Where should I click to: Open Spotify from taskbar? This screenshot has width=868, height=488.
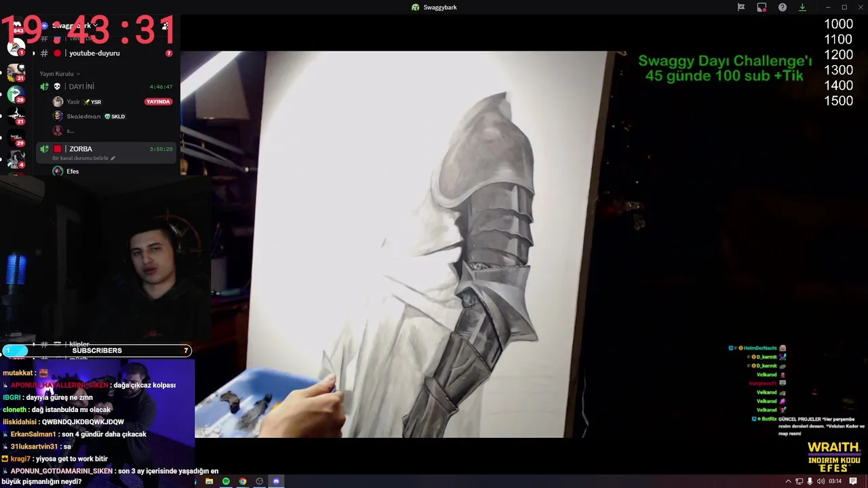[226, 481]
